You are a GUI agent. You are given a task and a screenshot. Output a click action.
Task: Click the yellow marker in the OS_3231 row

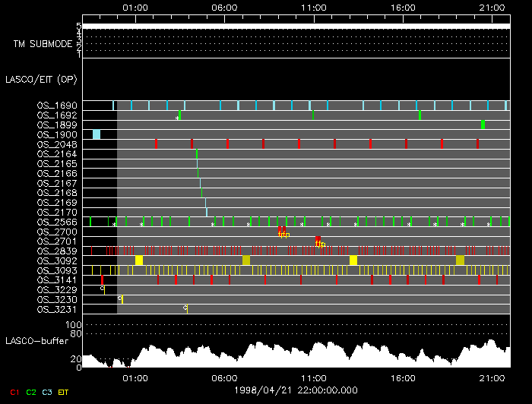click(187, 308)
